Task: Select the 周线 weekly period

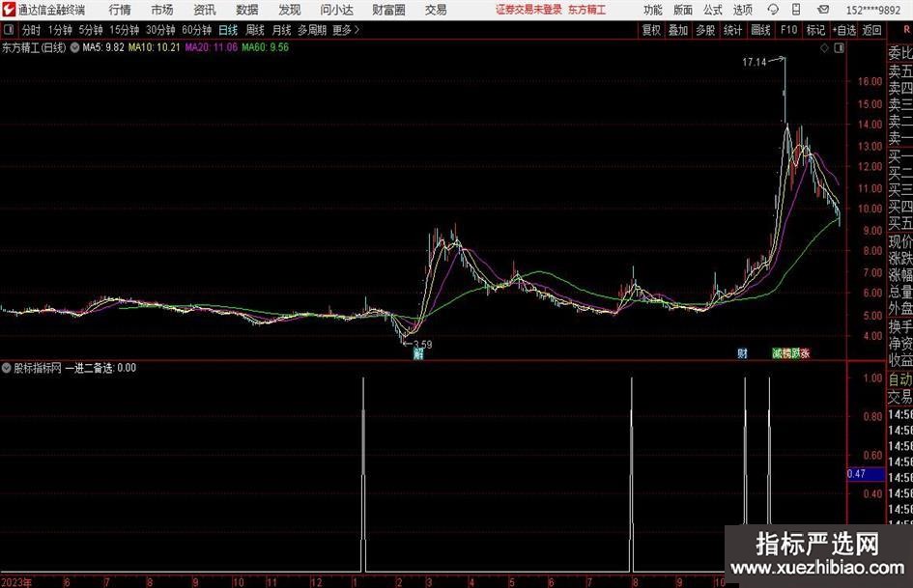Action: [255, 30]
